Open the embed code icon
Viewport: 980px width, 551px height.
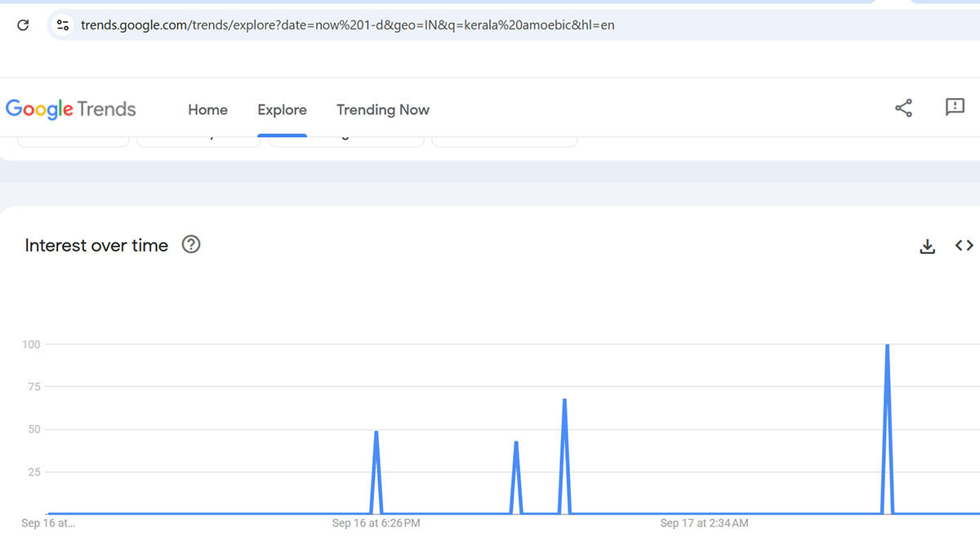[964, 246]
